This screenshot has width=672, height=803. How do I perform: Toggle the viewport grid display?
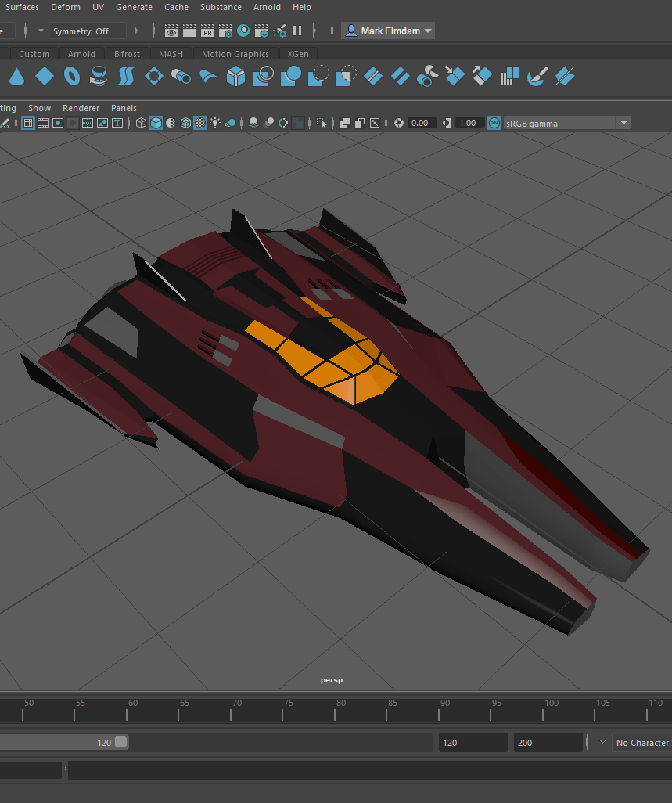click(x=28, y=123)
